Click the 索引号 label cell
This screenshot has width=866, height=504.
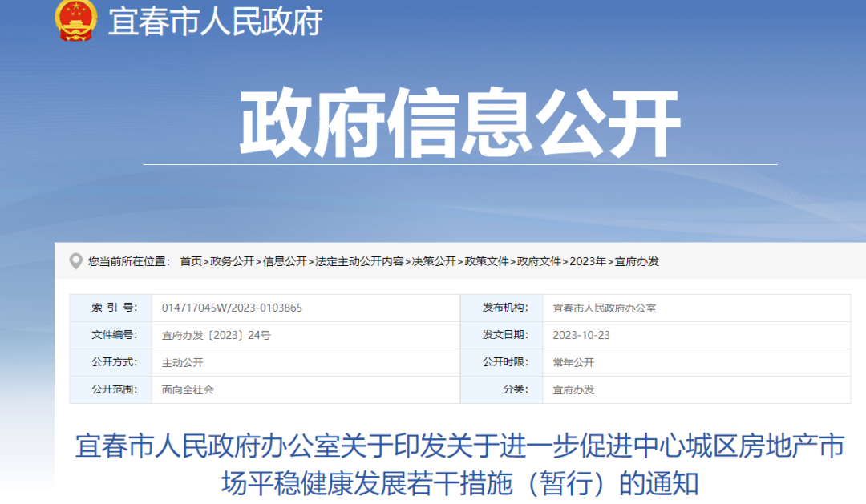111,308
